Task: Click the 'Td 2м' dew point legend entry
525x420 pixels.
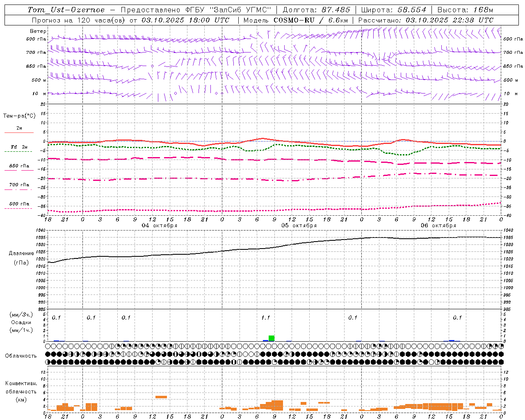Action: click(x=19, y=147)
